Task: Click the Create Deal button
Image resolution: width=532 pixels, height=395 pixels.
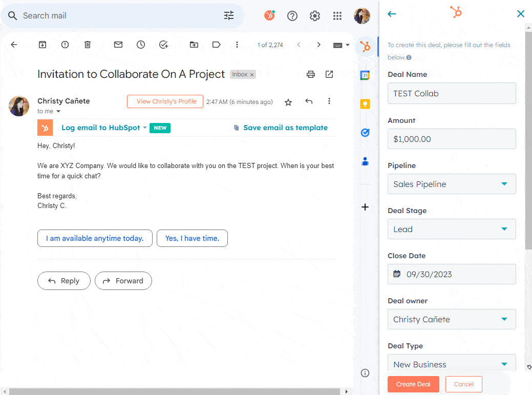Action: point(413,384)
